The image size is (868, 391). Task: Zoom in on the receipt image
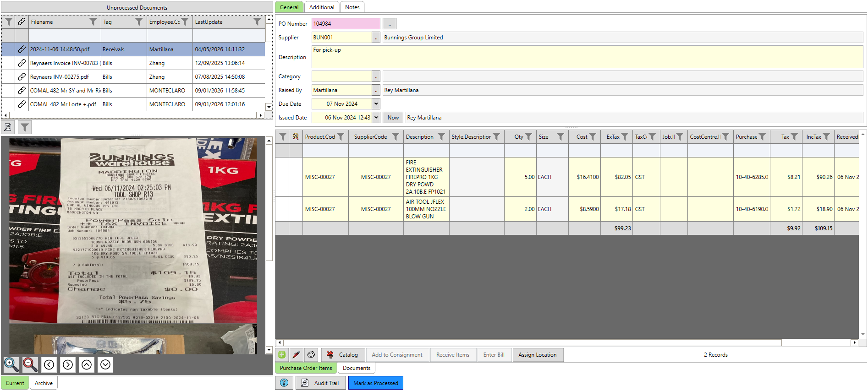11,364
